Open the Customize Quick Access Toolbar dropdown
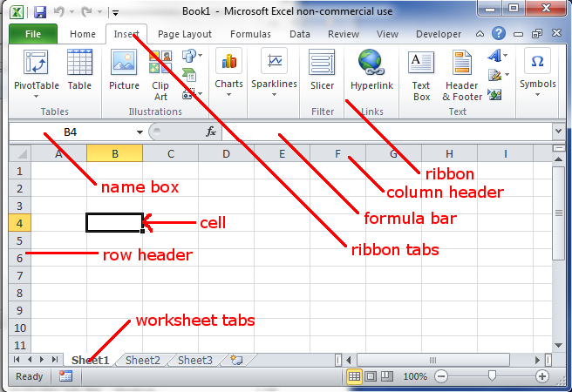The width and height of the screenshot is (572, 392). coord(115,13)
